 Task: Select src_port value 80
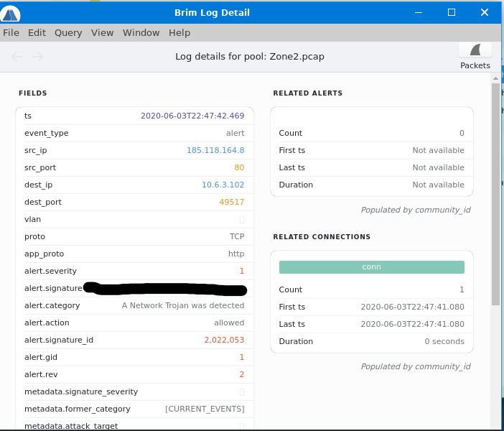coord(239,167)
